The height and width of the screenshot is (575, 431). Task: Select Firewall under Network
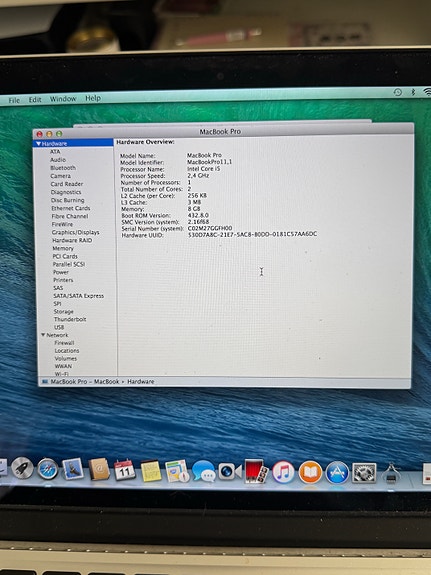tap(64, 343)
